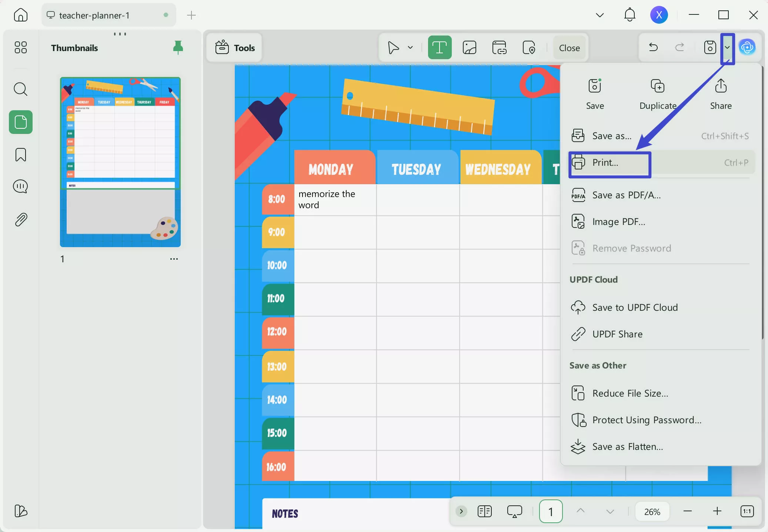Select Print from the save menu

pyautogui.click(x=609, y=163)
